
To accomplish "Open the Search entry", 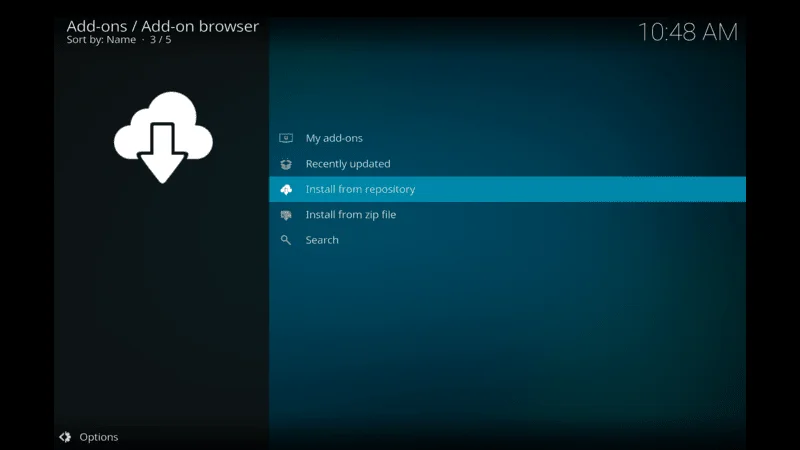I will pyautogui.click(x=507, y=240).
